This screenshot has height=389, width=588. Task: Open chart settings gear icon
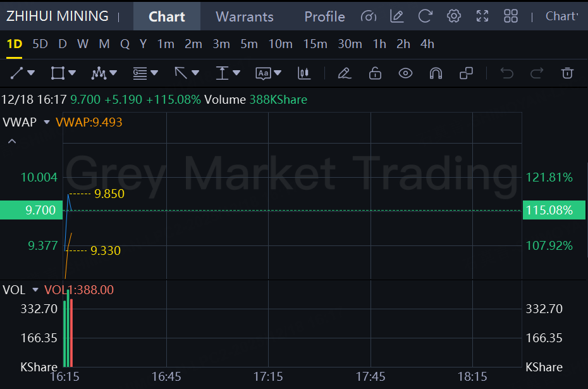point(454,16)
